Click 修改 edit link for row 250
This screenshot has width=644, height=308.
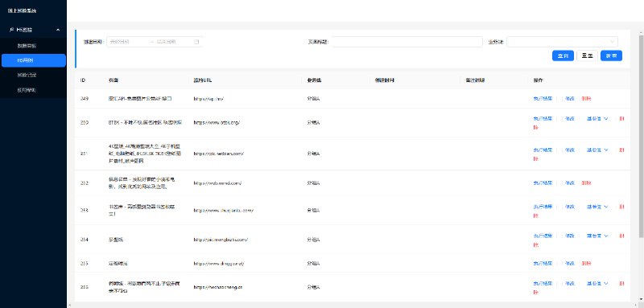coord(569,119)
